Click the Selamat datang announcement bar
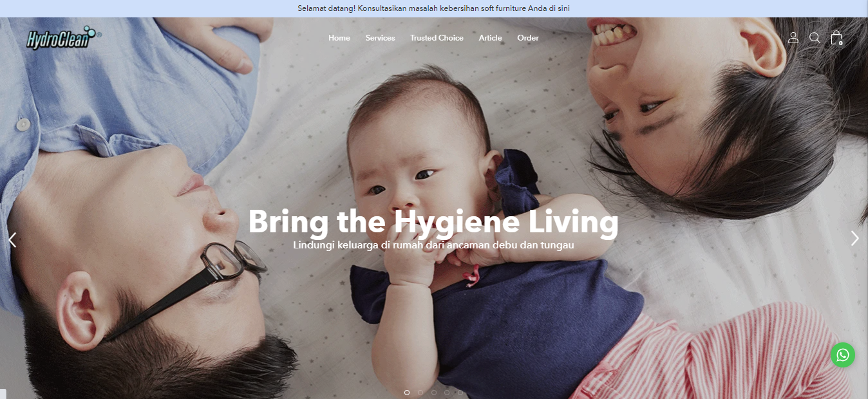Screen dimensions: 868x399 [434, 8]
